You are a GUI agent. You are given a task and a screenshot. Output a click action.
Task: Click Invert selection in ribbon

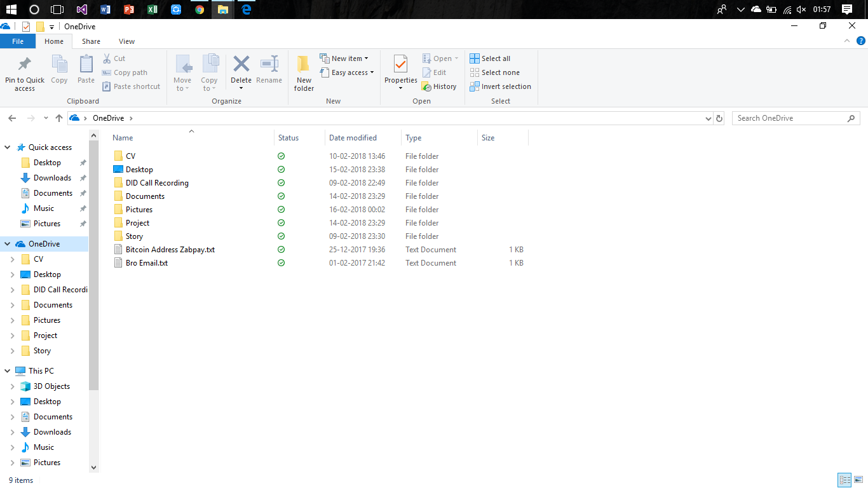(x=500, y=86)
